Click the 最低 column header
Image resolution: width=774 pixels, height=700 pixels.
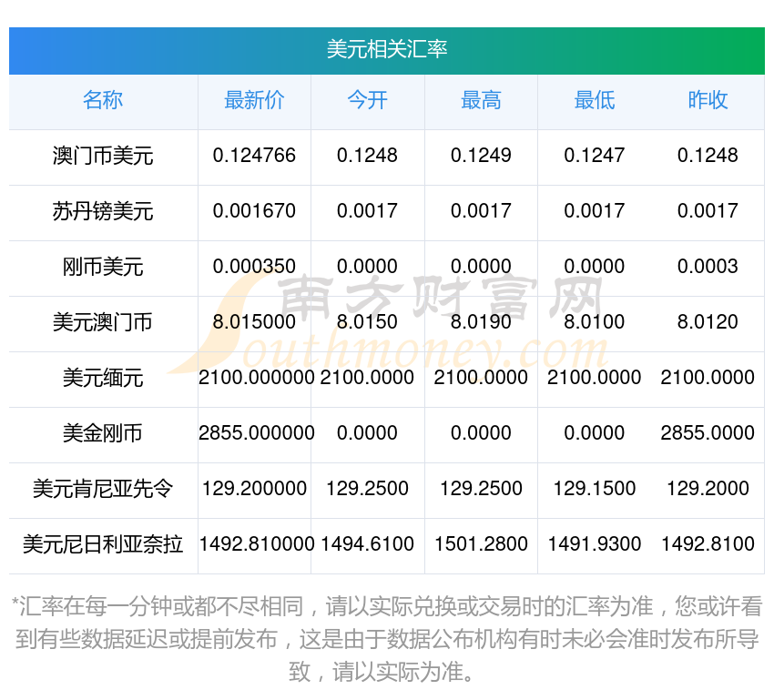pos(595,100)
